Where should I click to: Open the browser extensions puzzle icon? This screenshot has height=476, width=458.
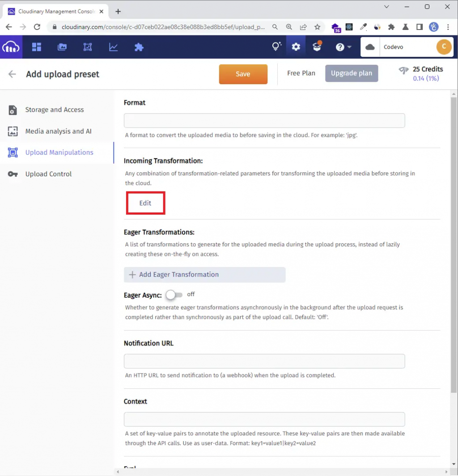click(391, 27)
